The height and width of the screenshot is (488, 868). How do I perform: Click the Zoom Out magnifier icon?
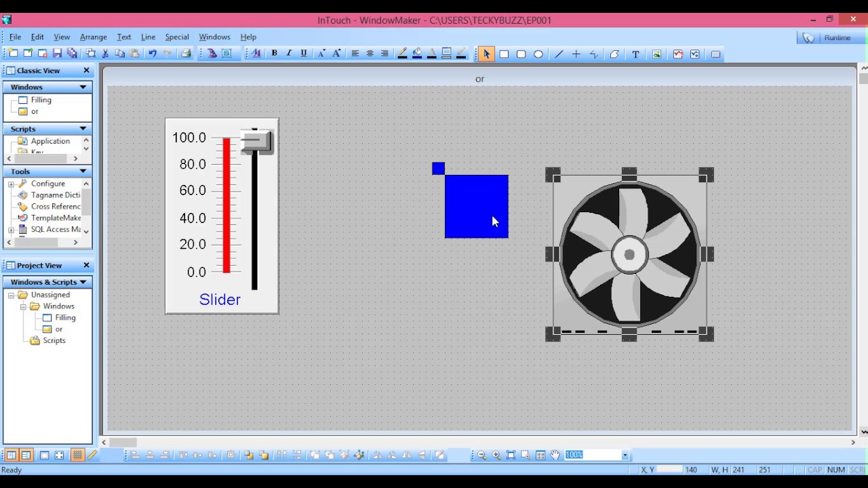click(x=481, y=455)
